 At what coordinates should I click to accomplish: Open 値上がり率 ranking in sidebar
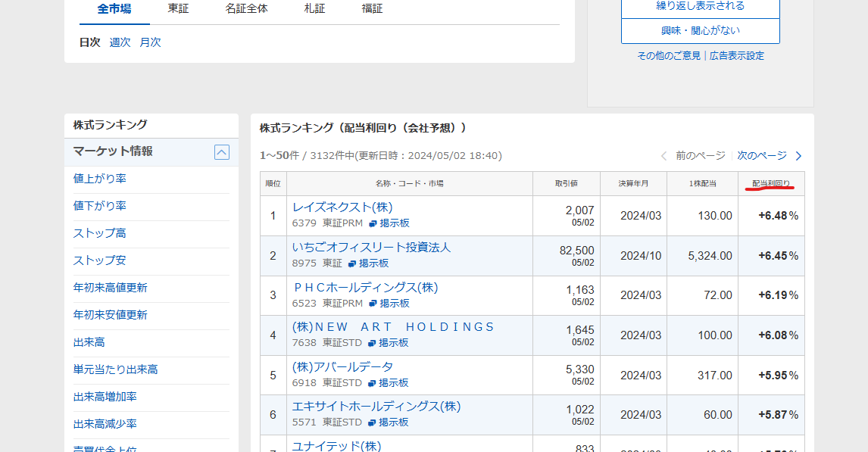(x=100, y=179)
